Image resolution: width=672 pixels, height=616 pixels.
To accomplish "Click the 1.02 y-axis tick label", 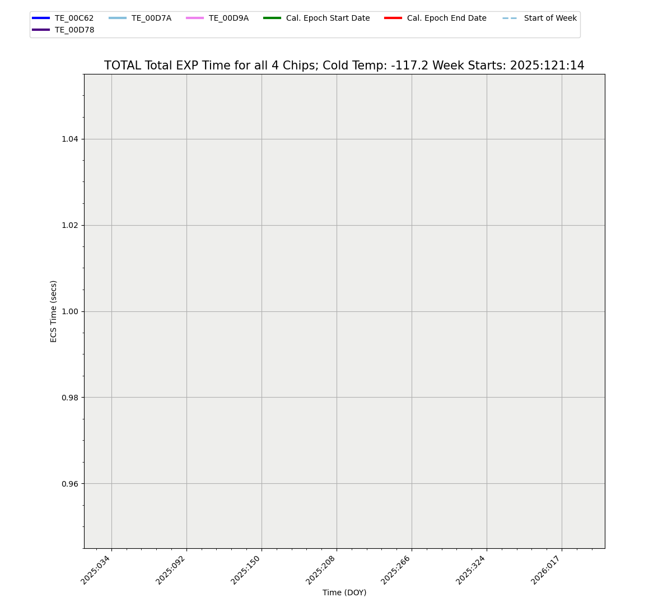I will [70, 225].
